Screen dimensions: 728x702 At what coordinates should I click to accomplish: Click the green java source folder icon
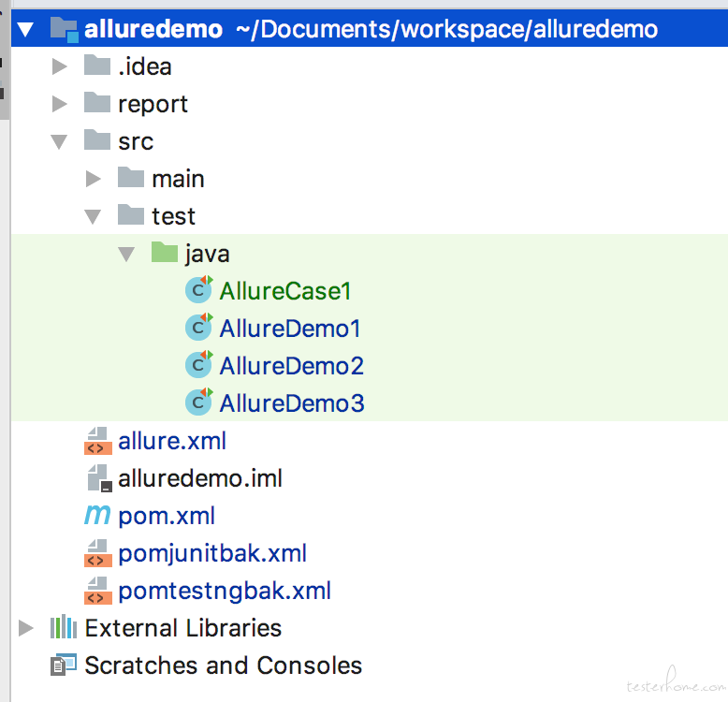click(x=165, y=252)
